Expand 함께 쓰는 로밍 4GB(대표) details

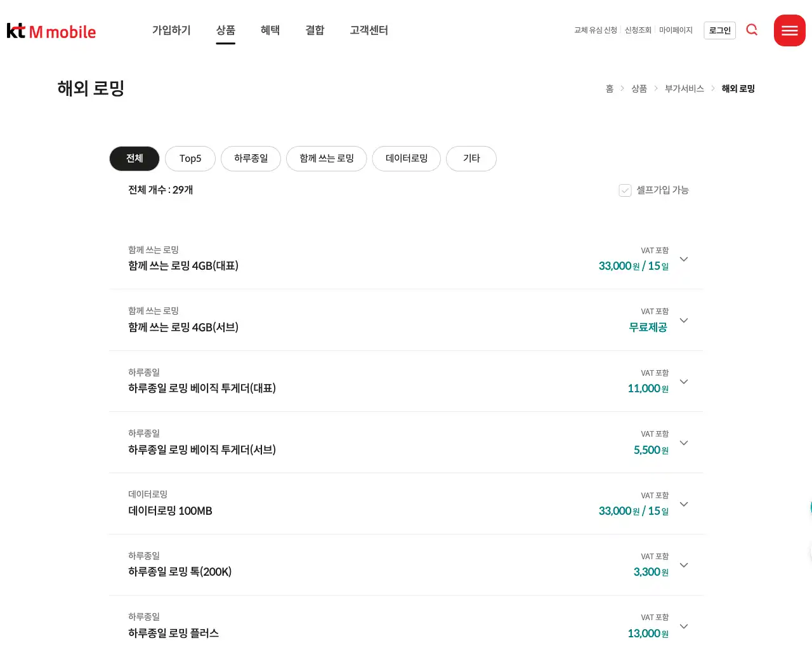click(683, 259)
